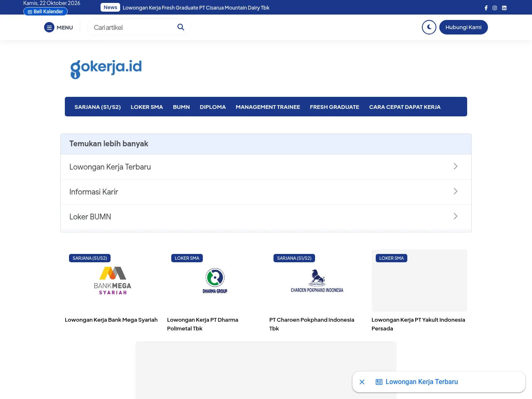This screenshot has width=532, height=399.
Task: Click LOKER SMA tag on Yakult card
Action: pyautogui.click(x=392, y=258)
